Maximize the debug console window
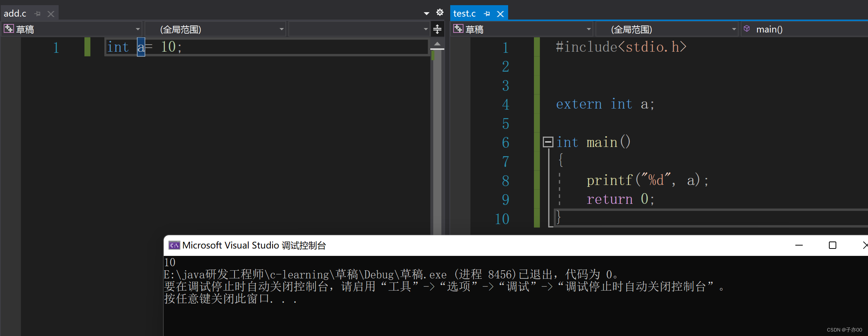 coord(833,245)
